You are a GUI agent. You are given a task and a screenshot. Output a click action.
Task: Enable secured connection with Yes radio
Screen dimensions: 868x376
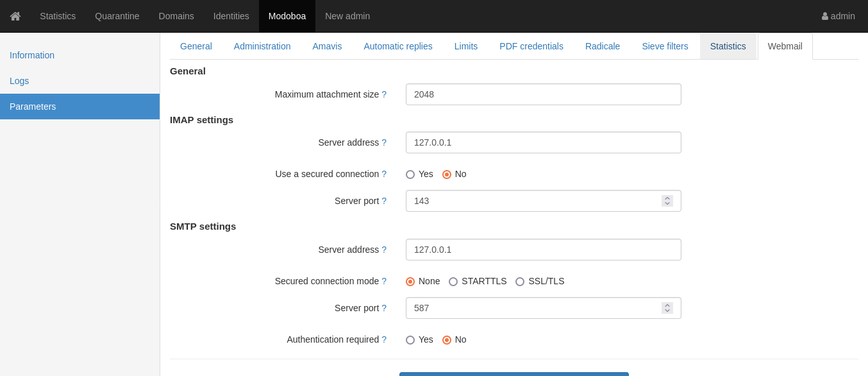click(410, 174)
